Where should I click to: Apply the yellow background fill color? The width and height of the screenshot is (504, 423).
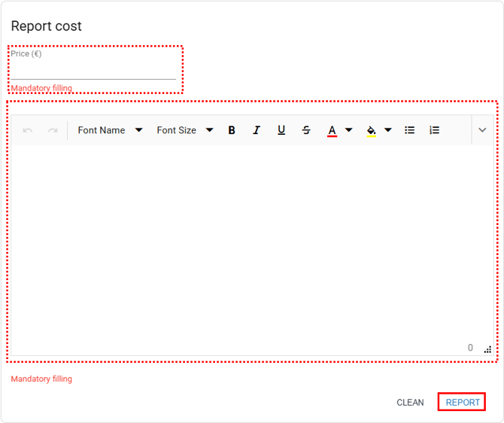(x=371, y=130)
